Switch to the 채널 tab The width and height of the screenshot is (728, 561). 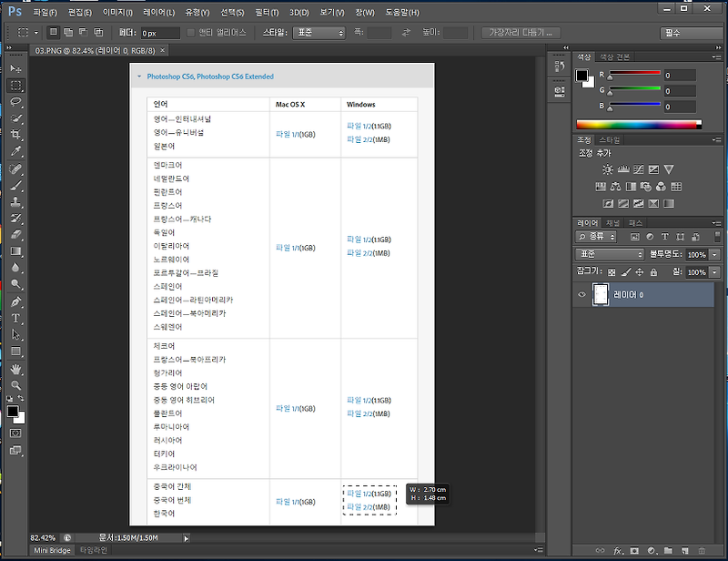tap(612, 223)
